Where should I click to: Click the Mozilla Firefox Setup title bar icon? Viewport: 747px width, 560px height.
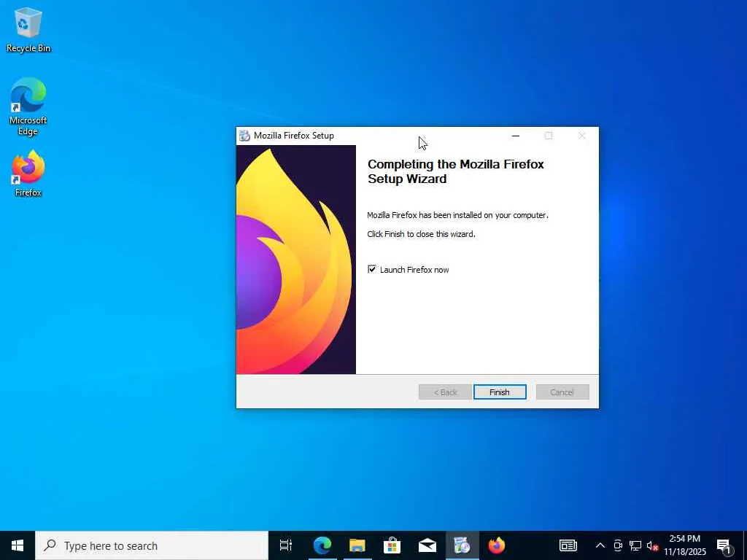pos(244,136)
